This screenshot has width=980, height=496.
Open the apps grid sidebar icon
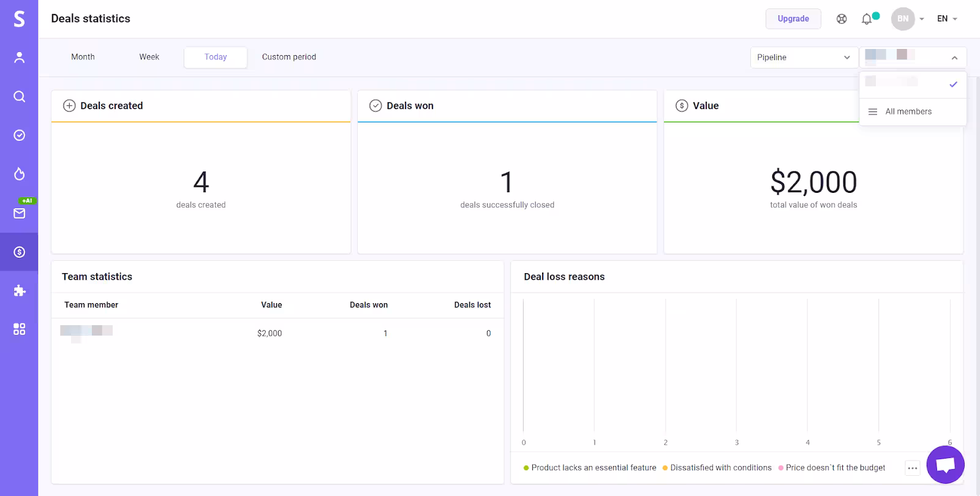pos(19,329)
